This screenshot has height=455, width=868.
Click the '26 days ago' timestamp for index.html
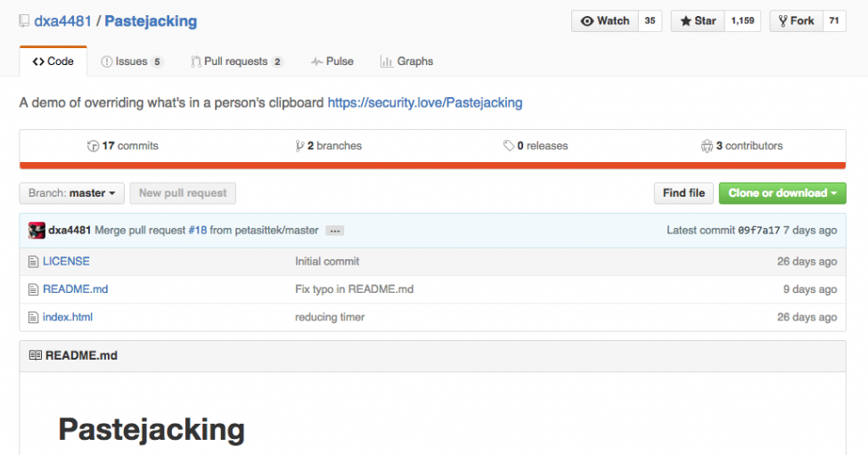(x=807, y=317)
